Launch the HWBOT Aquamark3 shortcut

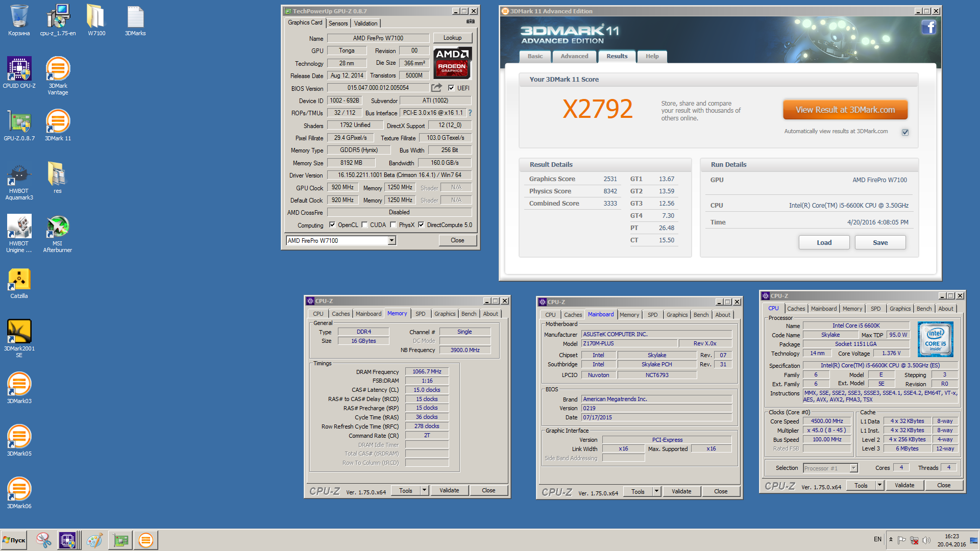19,181
